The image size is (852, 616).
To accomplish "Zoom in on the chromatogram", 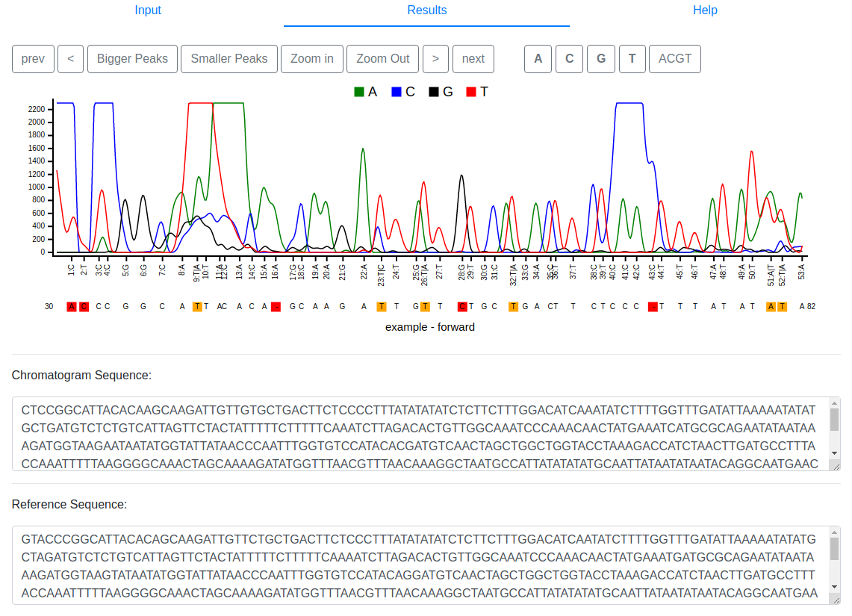I will [312, 59].
